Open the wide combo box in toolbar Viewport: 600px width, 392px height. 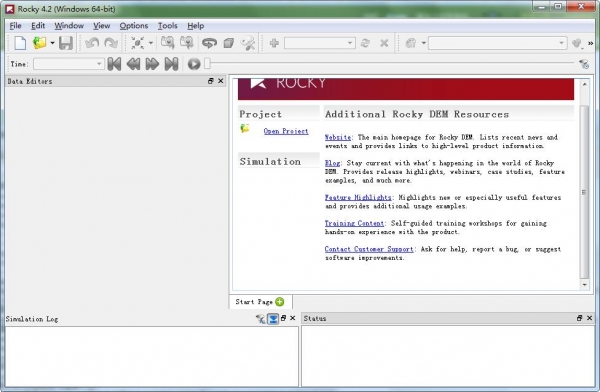coord(497,43)
